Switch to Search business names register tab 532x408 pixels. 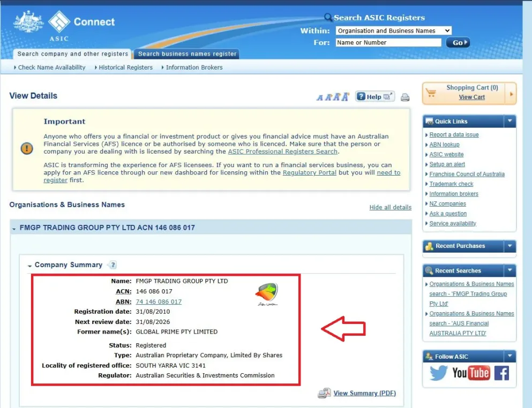pyautogui.click(x=187, y=54)
